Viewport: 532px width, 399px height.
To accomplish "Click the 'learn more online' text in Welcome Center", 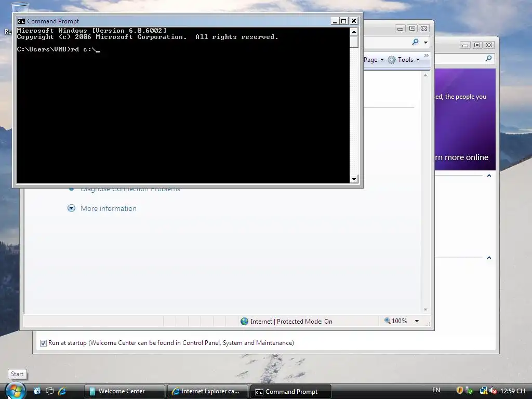I will (x=461, y=157).
